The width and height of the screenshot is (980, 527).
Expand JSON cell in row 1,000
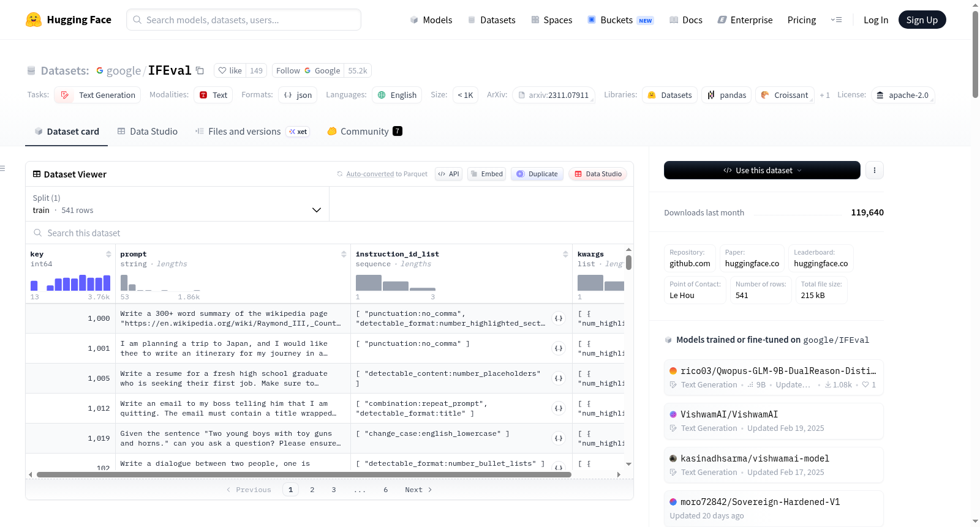tap(559, 318)
